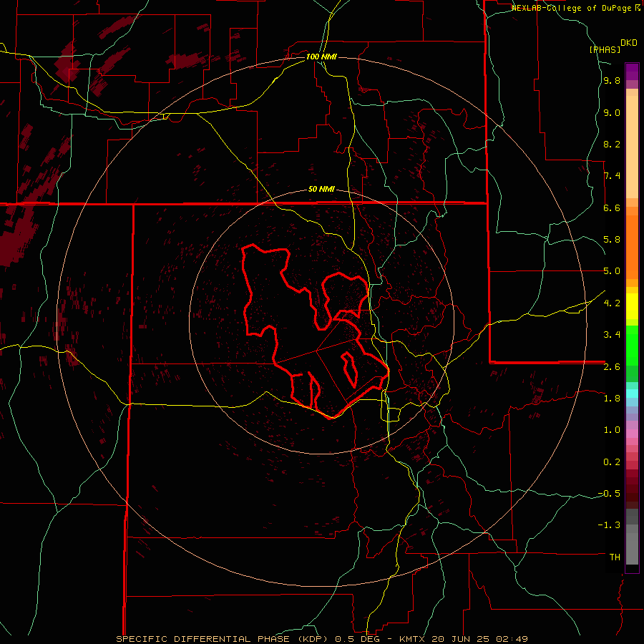Click the cyan band of the color bar
The image size is (644, 644).
point(632,393)
